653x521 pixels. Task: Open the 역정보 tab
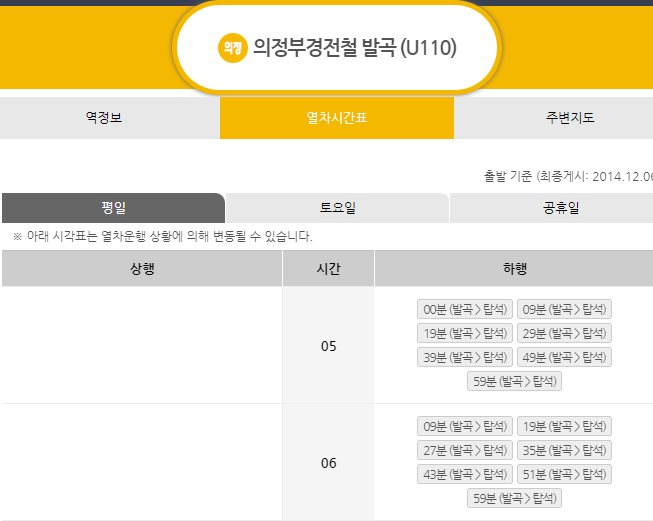point(110,118)
